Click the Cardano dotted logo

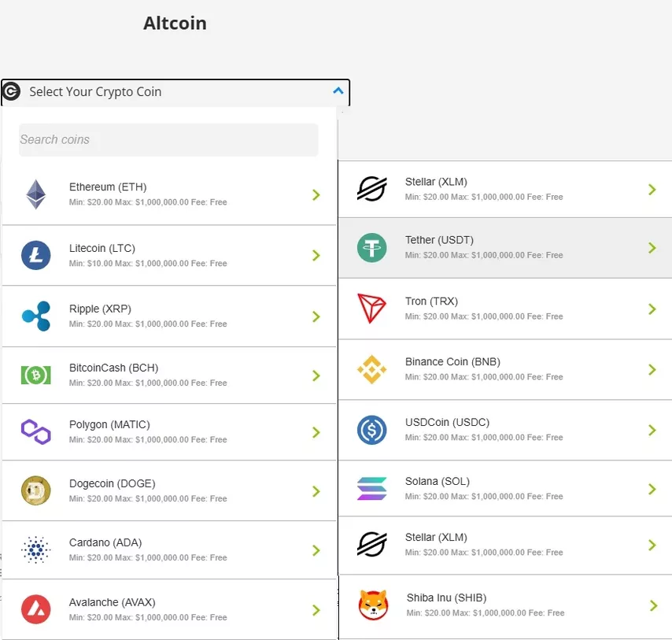pyautogui.click(x=36, y=550)
